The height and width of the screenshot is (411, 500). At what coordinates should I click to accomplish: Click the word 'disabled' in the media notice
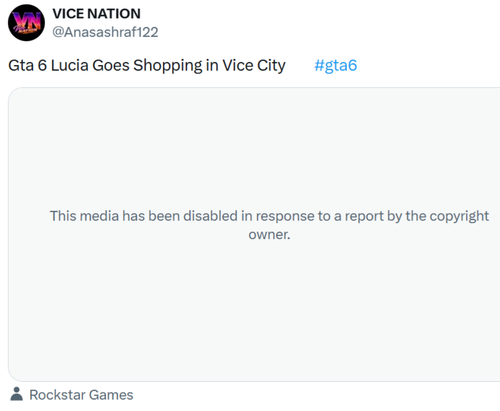pos(210,216)
